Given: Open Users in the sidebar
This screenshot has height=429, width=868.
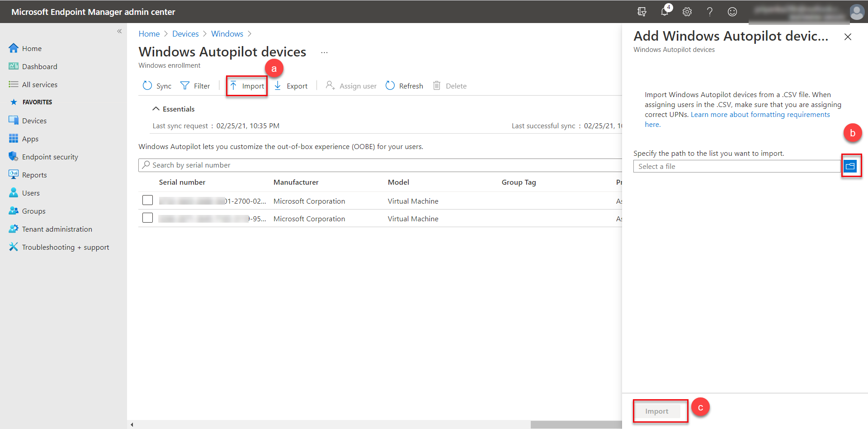Looking at the screenshot, I should [31, 193].
